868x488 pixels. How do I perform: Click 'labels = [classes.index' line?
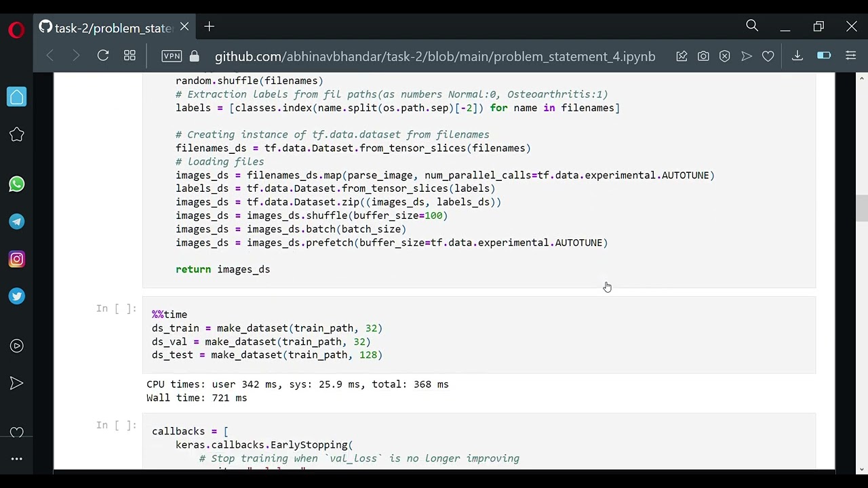click(x=397, y=108)
